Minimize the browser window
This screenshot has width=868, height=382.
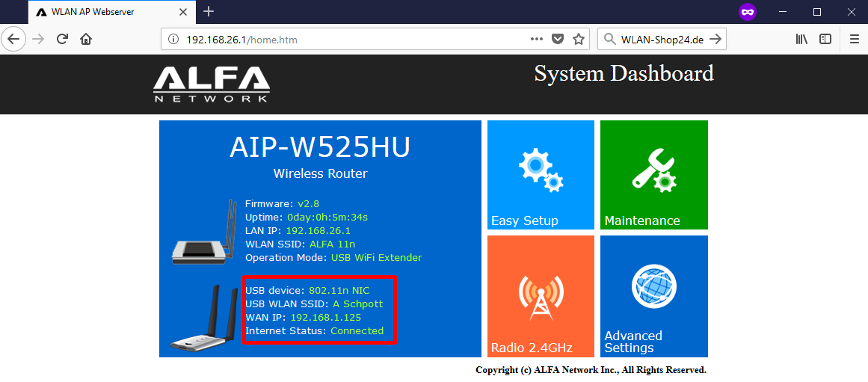783,12
